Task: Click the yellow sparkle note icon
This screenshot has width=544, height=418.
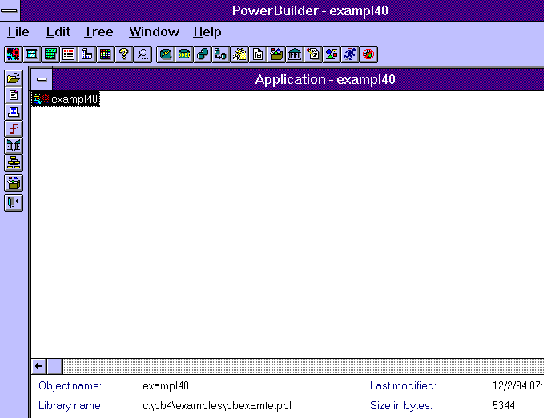Action: coord(239,54)
